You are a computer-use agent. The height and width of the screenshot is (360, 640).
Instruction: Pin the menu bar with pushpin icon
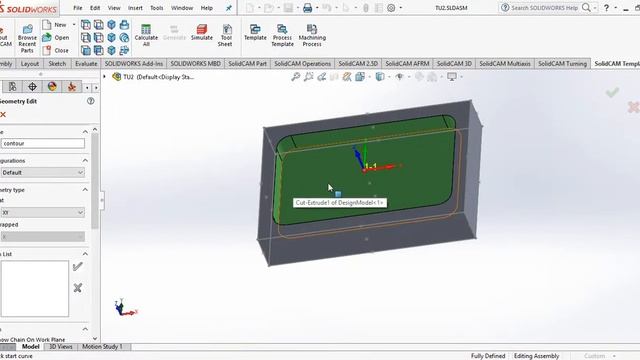pyautogui.click(x=229, y=8)
